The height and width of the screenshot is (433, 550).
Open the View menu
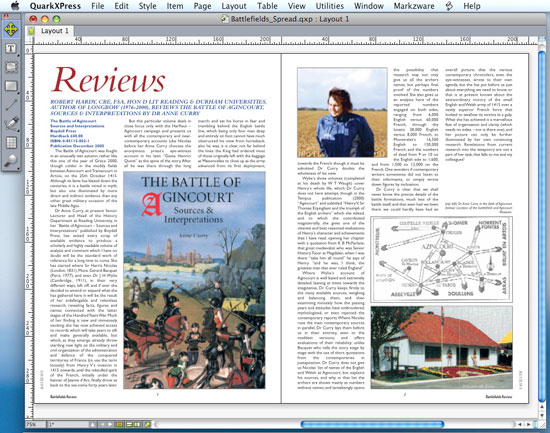pyautogui.click(x=296, y=6)
